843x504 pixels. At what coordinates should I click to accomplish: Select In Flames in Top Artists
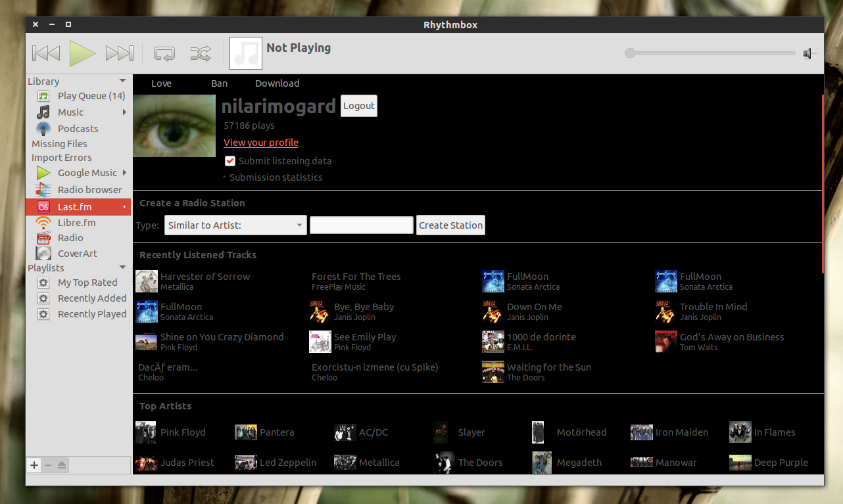[775, 432]
